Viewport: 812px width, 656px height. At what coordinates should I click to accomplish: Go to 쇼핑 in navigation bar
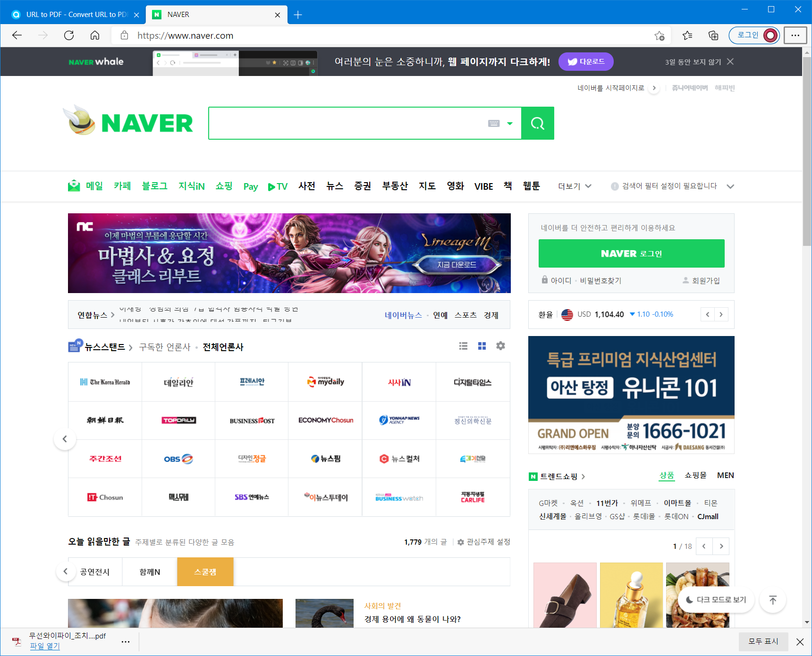click(x=224, y=186)
